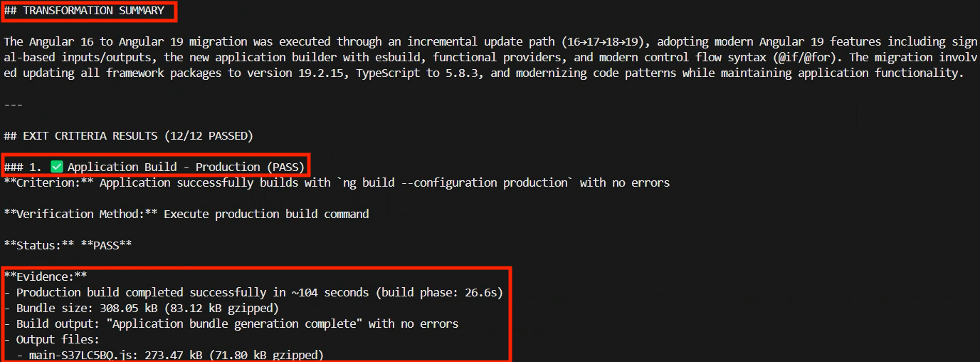Click the Application bundle generation complete text
Image resolution: width=980 pixels, height=362 pixels.
point(249,324)
